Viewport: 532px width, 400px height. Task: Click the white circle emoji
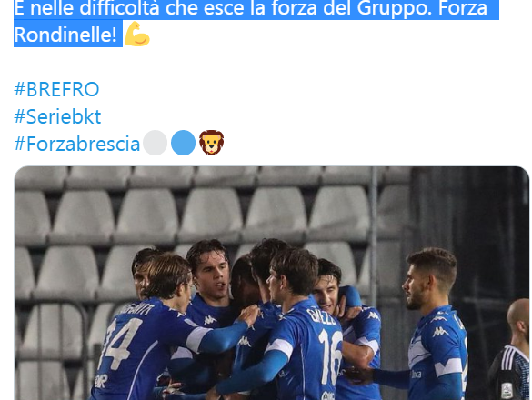tap(156, 143)
